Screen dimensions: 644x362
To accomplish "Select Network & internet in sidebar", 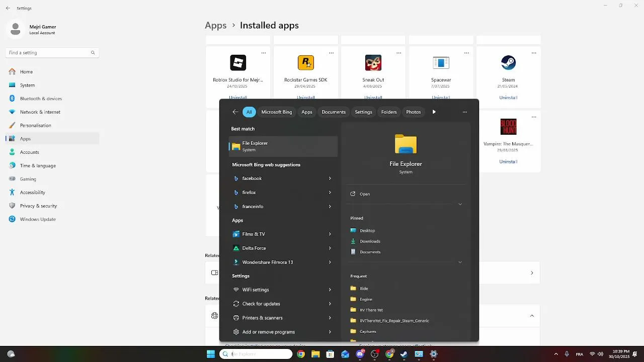I will [x=52, y=112].
